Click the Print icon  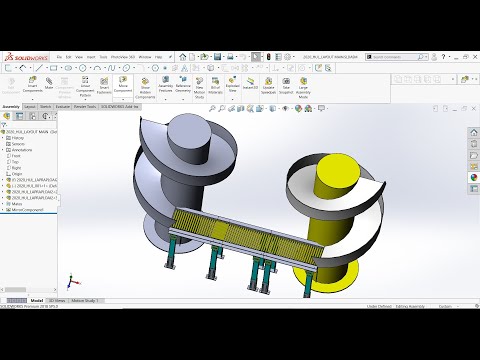(230, 57)
